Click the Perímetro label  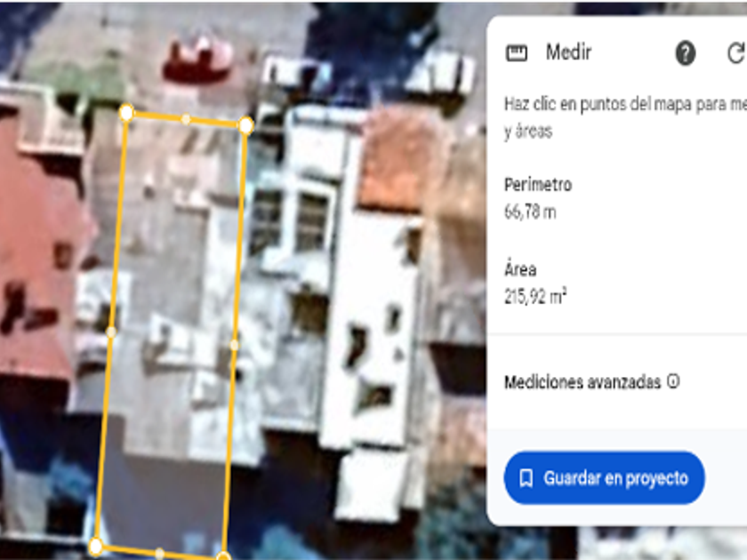(x=538, y=185)
